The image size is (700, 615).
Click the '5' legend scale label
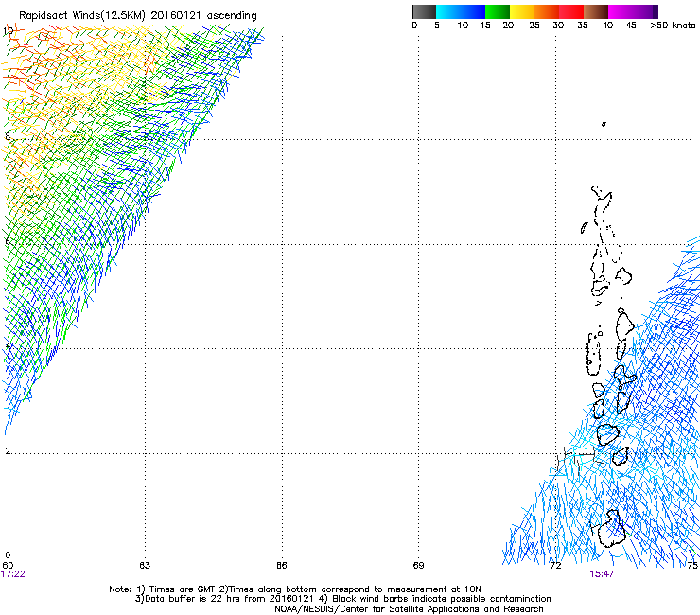pyautogui.click(x=437, y=26)
